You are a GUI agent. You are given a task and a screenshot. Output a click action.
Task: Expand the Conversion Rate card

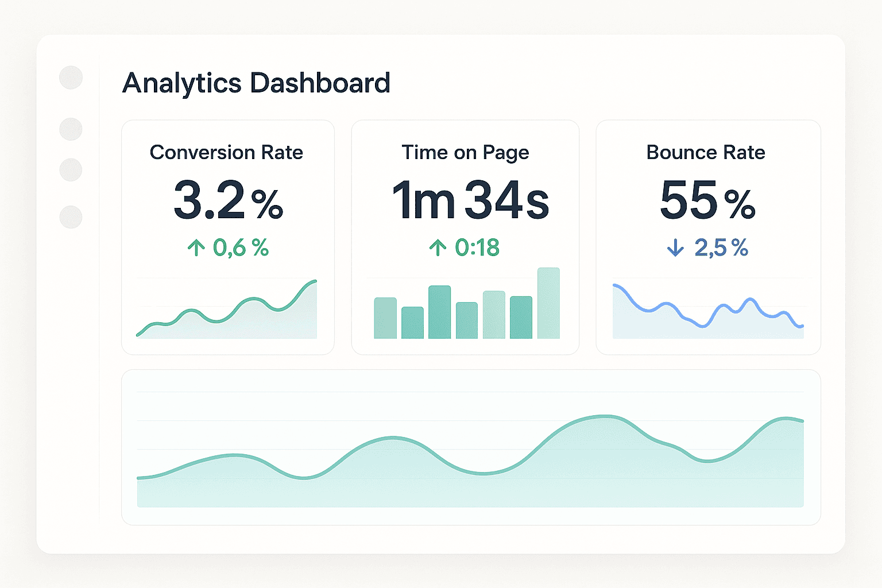227,237
